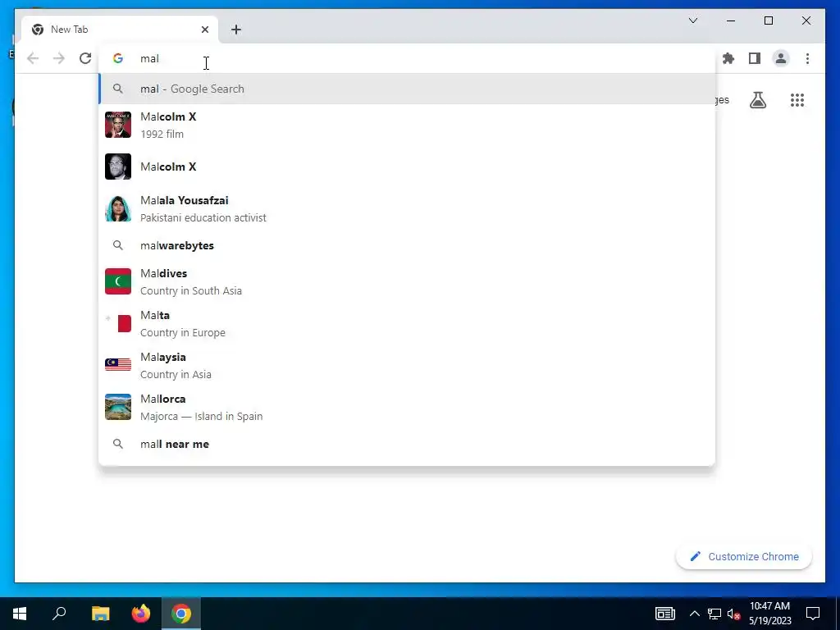Open the taskbar clock showing 10:47 AM
The image size is (840, 630).
click(769, 614)
